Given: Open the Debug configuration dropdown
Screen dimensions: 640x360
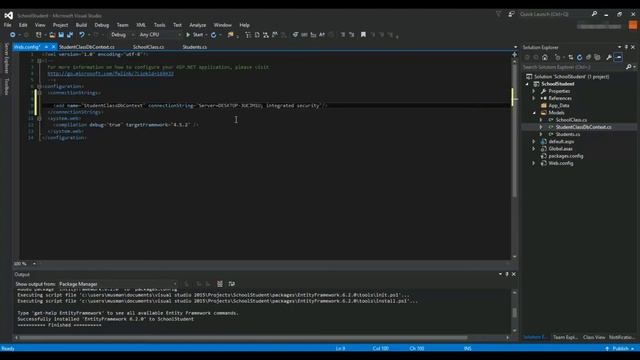Looking at the screenshot, I should 121,35.
